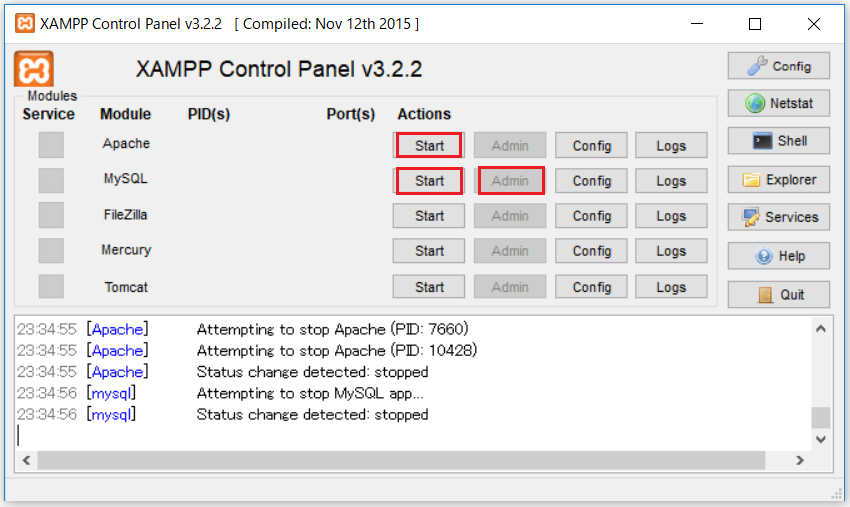Viewport: 850px width, 507px height.
Task: Click Apache 'Status change detected: stopped' line
Action: (312, 372)
